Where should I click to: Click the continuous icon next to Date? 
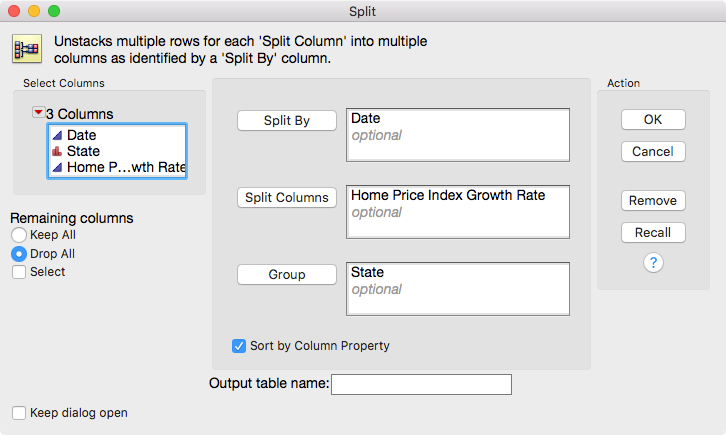[x=57, y=135]
